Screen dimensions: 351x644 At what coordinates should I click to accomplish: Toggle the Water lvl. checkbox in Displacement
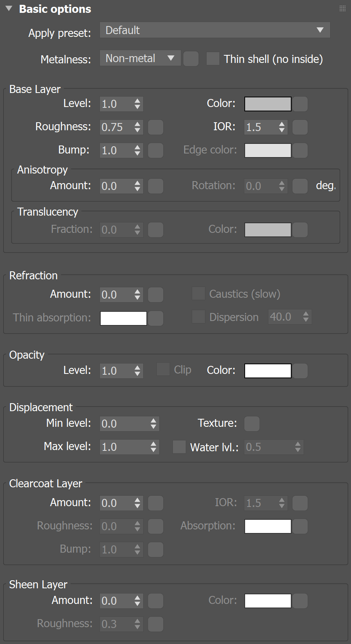click(179, 447)
